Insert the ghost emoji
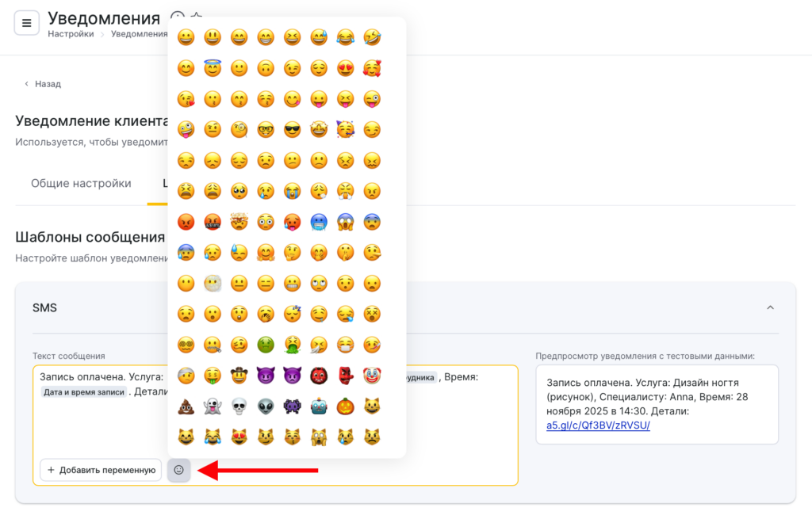This screenshot has width=812, height=519. pos(213,406)
